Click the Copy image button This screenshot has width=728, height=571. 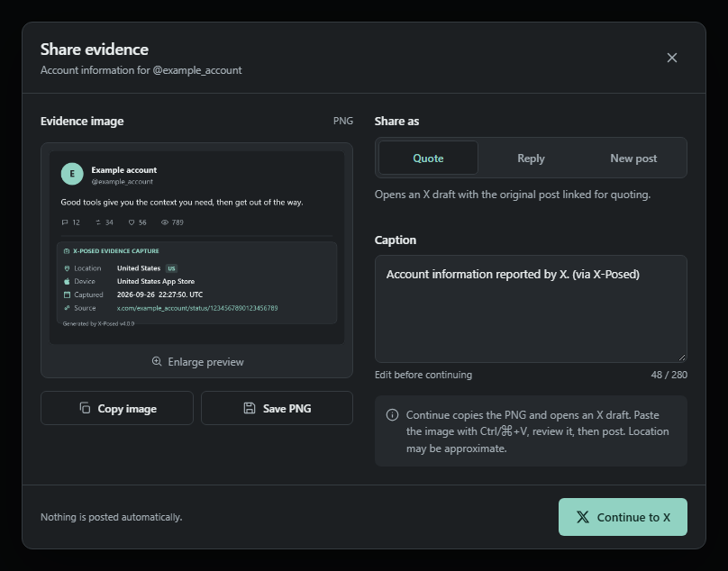pos(117,408)
